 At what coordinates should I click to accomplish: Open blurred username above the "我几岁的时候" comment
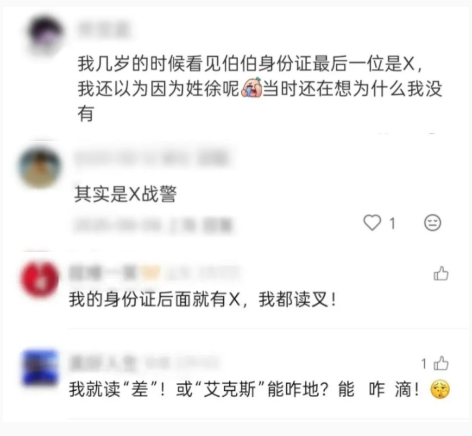(103, 30)
